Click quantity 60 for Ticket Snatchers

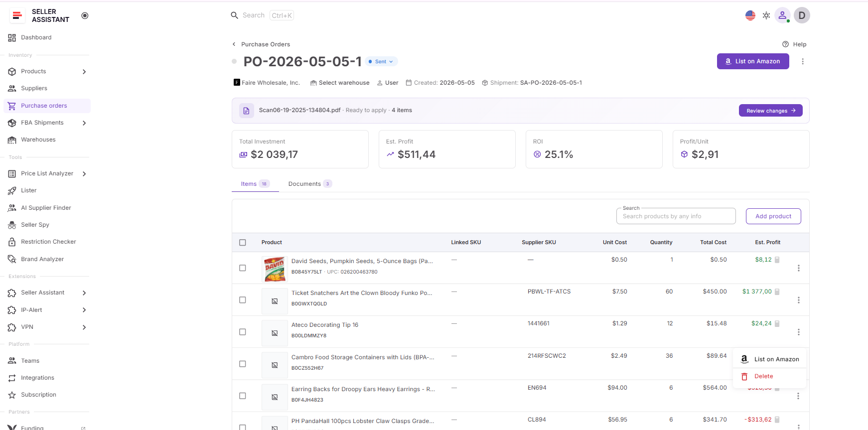669,291
